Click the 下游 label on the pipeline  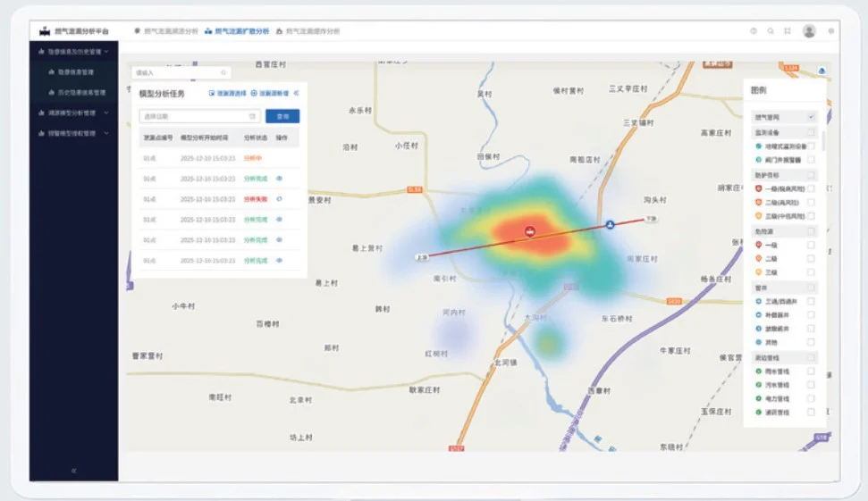click(652, 219)
